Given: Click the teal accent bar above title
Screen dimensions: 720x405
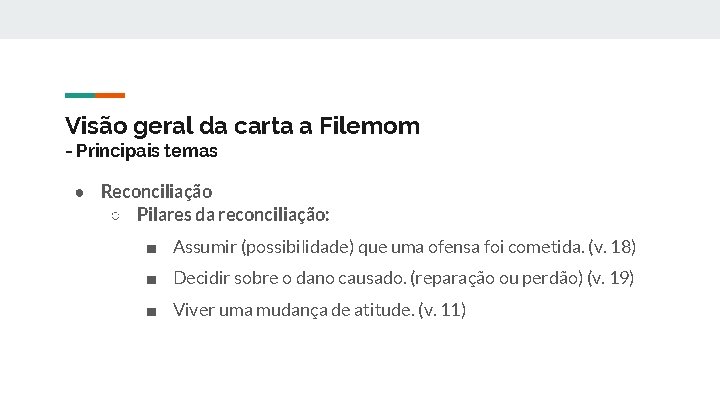Looking at the screenshot, I should tap(80, 96).
